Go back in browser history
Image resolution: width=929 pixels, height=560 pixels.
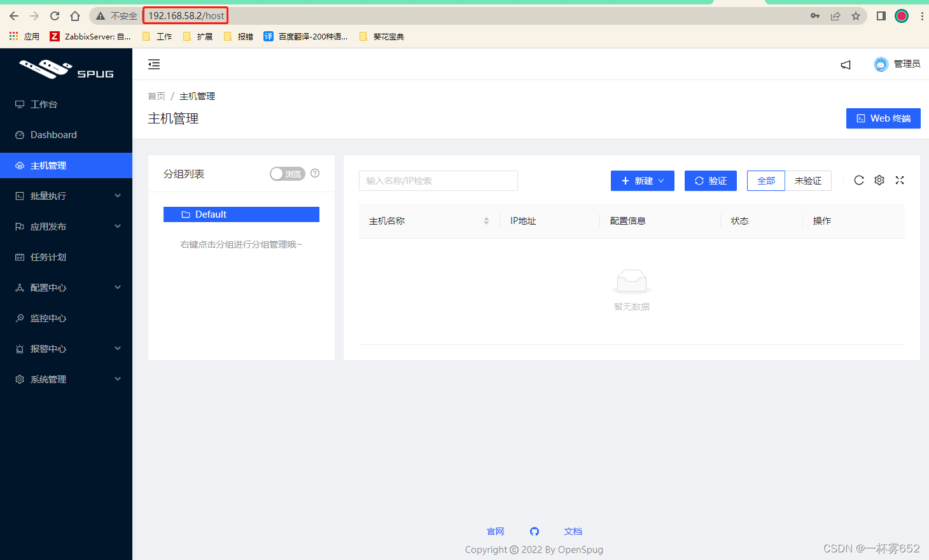[14, 16]
